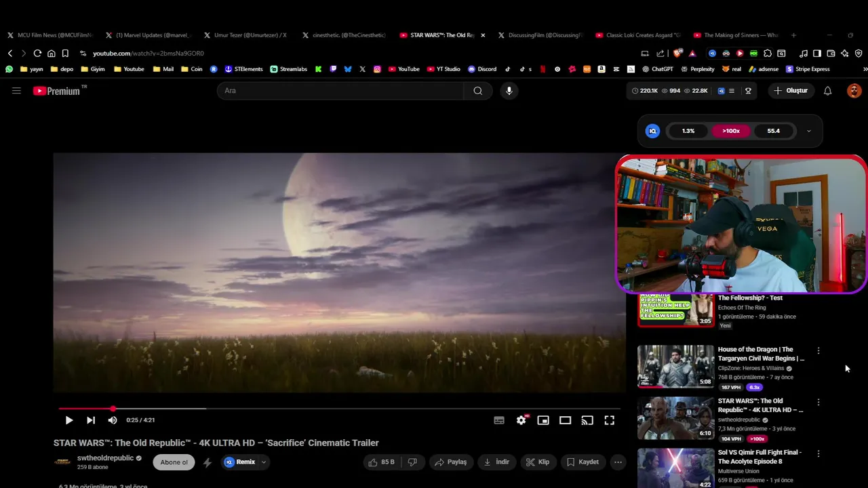Image resolution: width=868 pixels, height=488 pixels.
Task: Start a voice search with the microphone
Action: point(509,91)
